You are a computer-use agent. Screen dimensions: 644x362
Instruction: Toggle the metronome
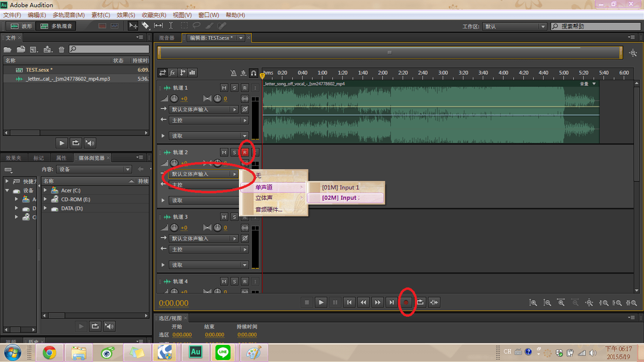click(233, 72)
